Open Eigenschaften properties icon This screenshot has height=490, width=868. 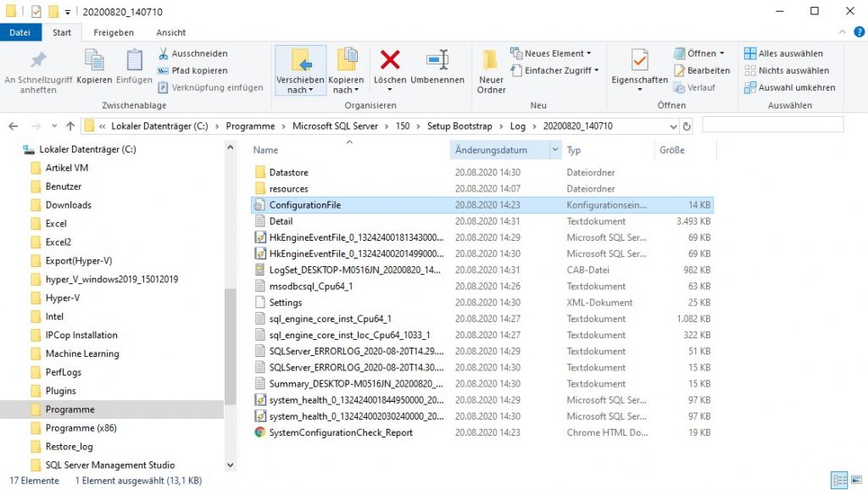[639, 60]
